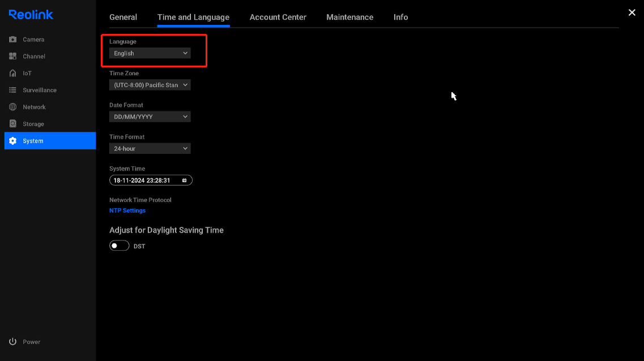Select the Time and Language tab
644x361 pixels.
pyautogui.click(x=194, y=17)
